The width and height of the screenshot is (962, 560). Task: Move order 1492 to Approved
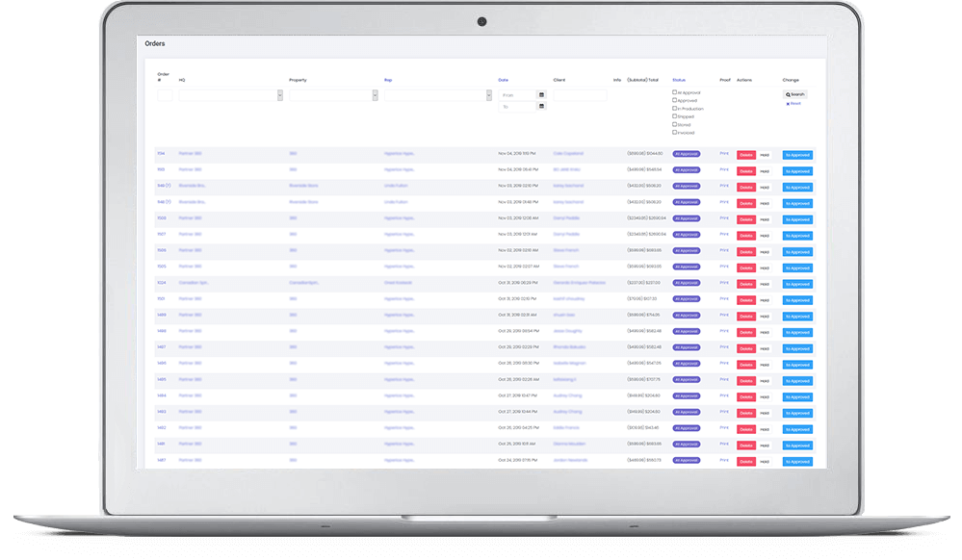point(797,429)
